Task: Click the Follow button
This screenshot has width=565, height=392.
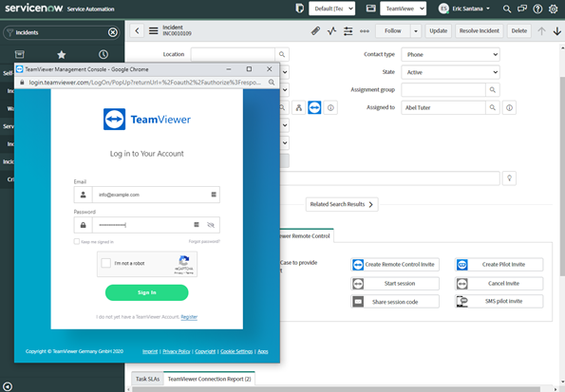Action: [x=393, y=31]
